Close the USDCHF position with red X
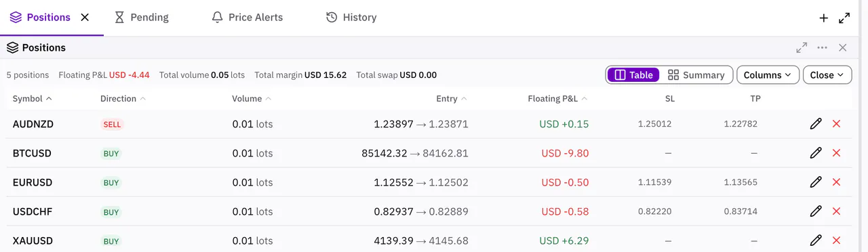Image resolution: width=868 pixels, height=252 pixels. point(836,211)
